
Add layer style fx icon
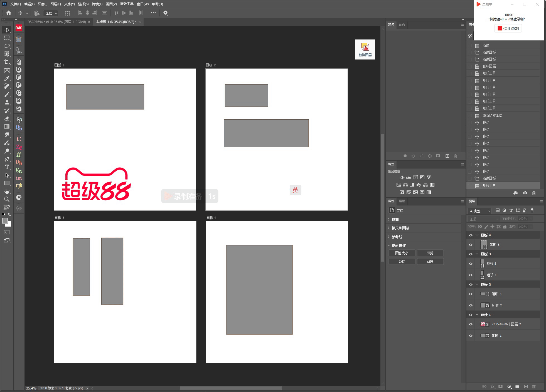pyautogui.click(x=493, y=386)
